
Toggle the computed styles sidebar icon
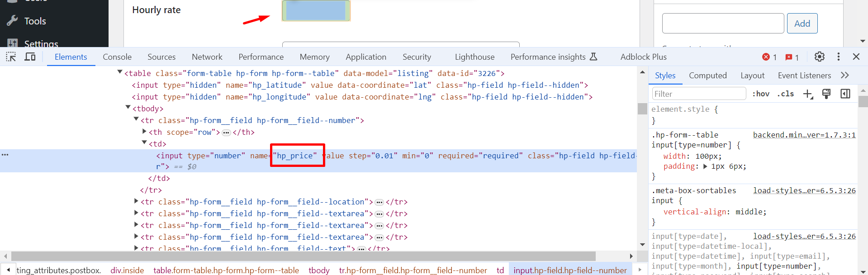[x=845, y=94]
